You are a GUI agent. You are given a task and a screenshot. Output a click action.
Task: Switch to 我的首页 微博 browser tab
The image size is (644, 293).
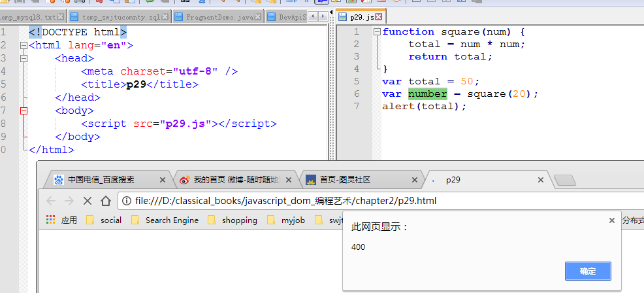click(236, 180)
